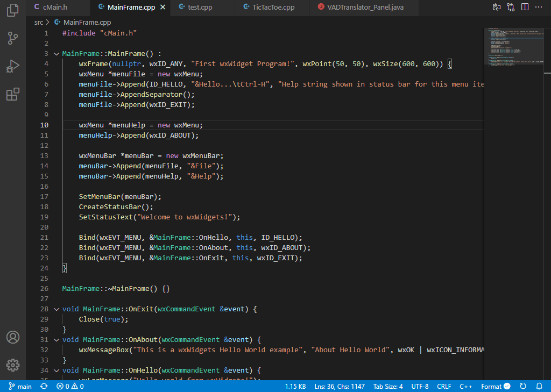
Task: Click the "About Hello World" string
Action: 350,350
